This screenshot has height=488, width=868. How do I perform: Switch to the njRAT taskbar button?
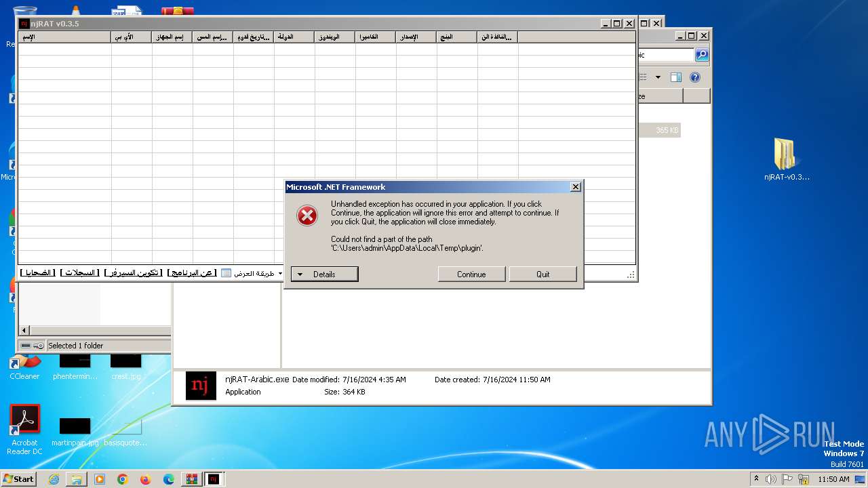(x=214, y=479)
